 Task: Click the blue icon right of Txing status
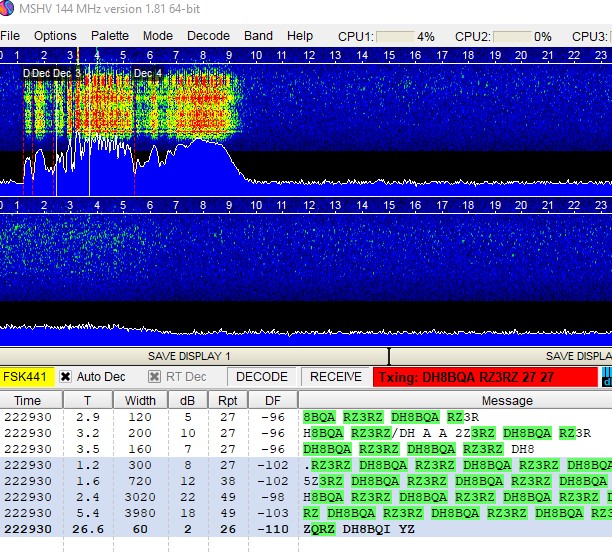607,377
